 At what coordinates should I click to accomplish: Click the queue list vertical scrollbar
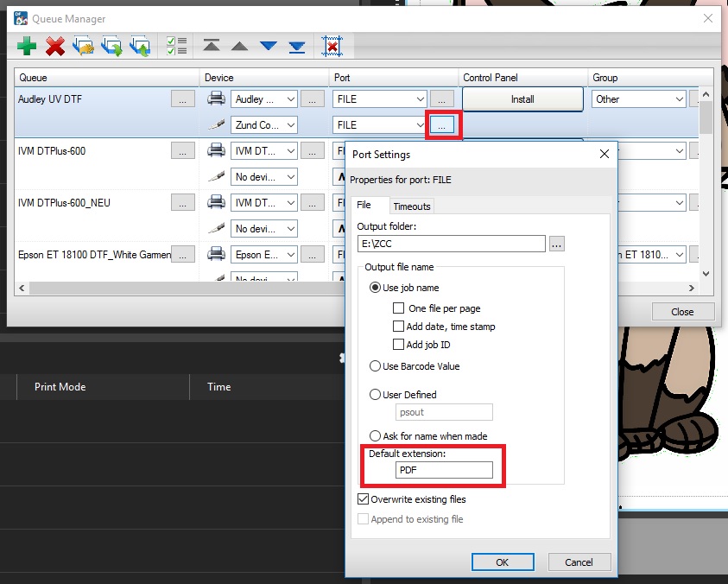(x=706, y=118)
